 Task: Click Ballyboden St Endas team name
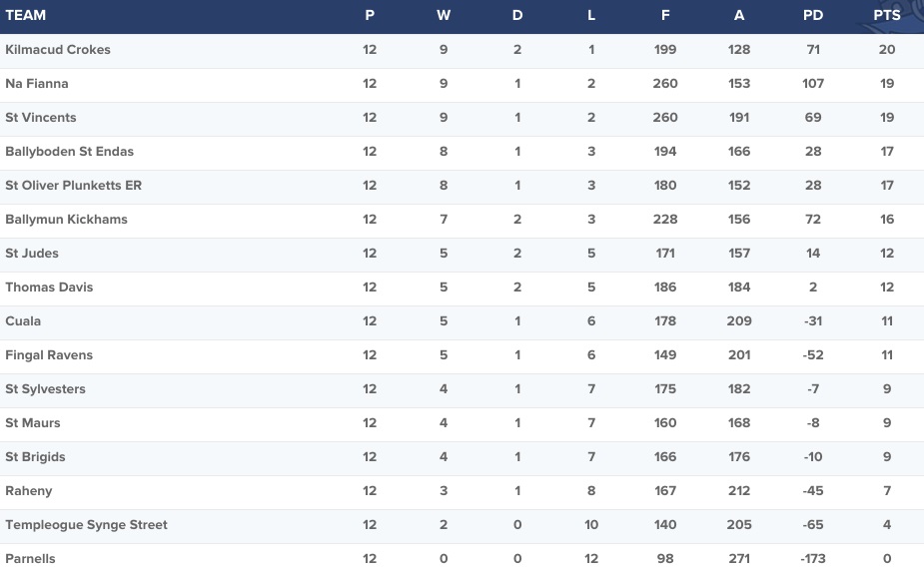point(70,152)
